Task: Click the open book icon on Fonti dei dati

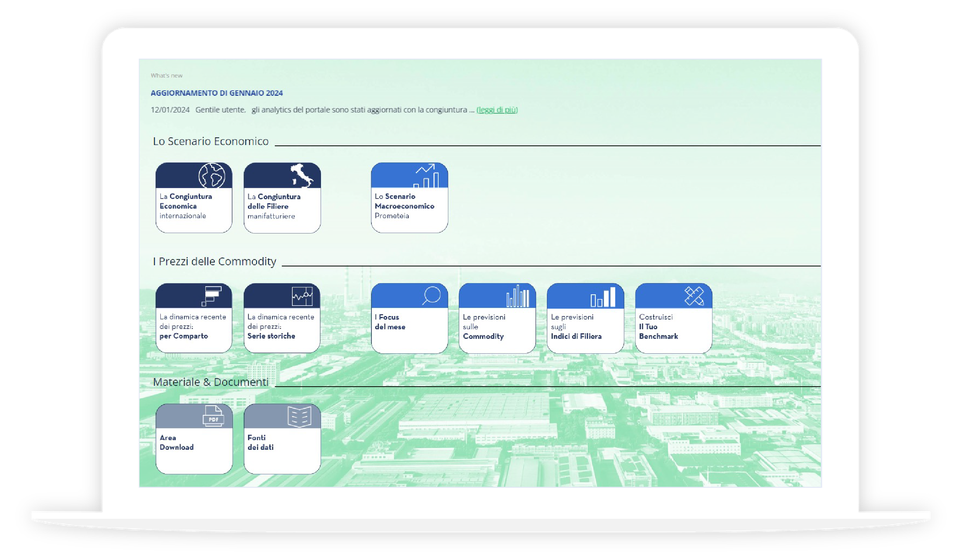Action: (299, 417)
